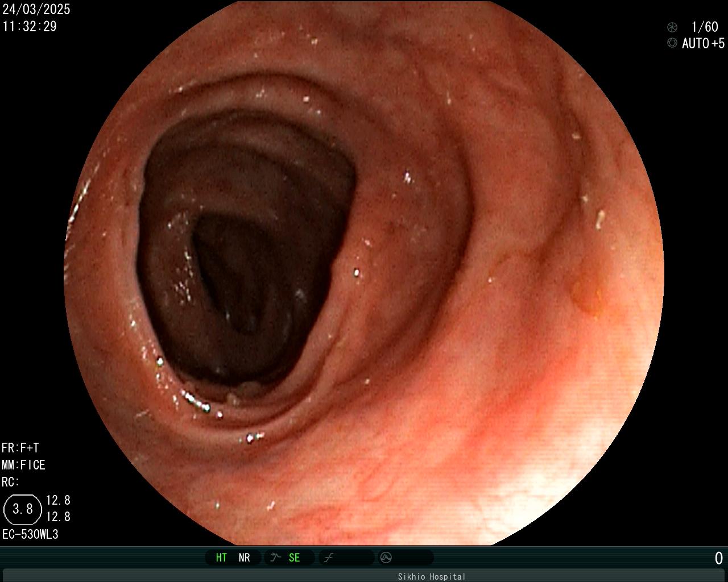Click the endoscopic colon image
Viewport: 728px width, 582px height.
(364, 273)
